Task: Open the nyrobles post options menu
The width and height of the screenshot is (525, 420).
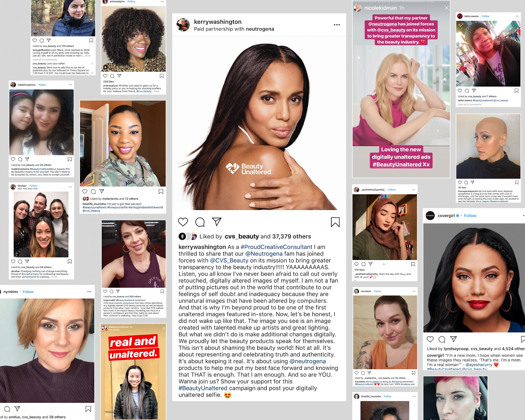Action: coord(89,292)
